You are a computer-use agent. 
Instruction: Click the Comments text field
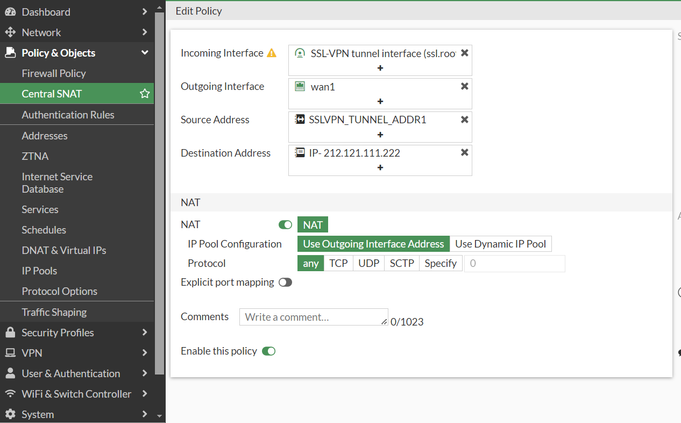click(313, 317)
